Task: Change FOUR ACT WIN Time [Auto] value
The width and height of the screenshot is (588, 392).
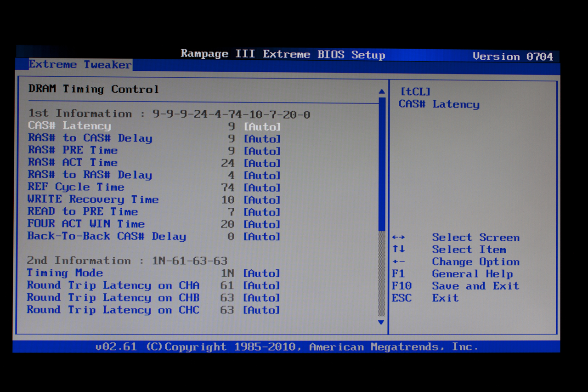Action: coord(262,224)
